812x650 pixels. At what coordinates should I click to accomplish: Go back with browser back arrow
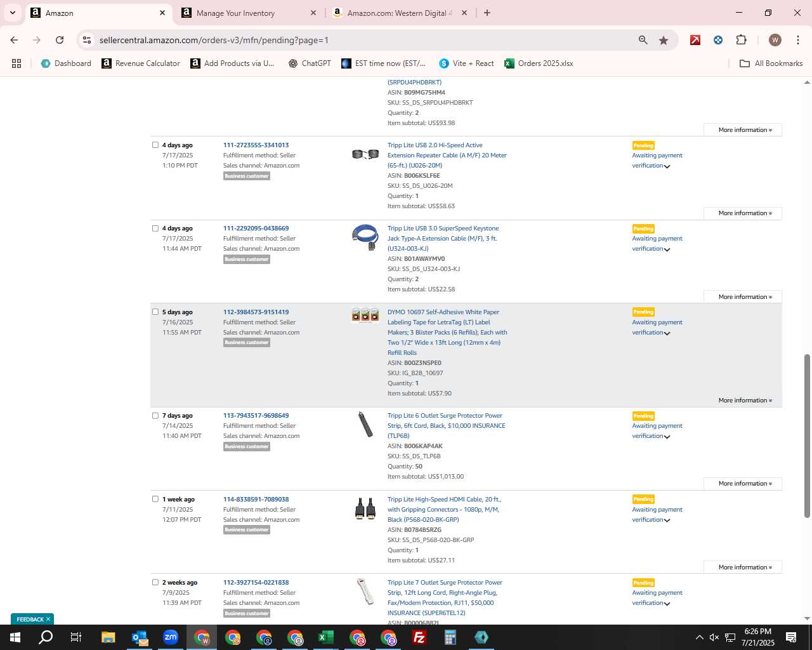14,40
